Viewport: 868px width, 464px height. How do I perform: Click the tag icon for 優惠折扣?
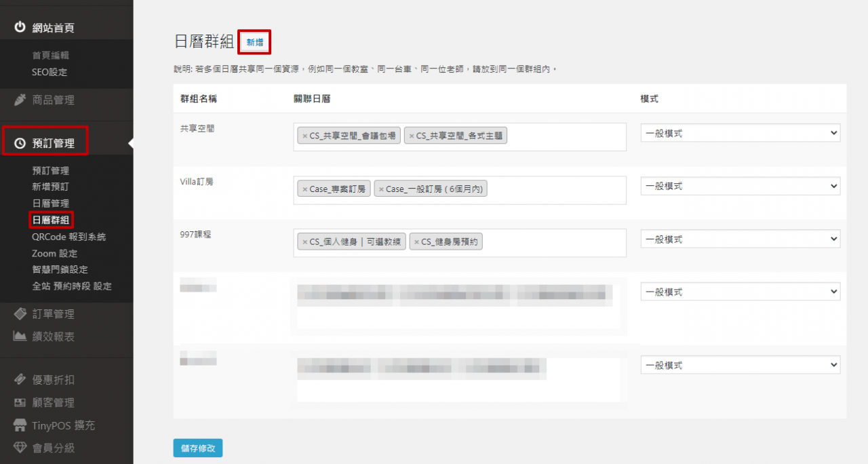coord(20,380)
